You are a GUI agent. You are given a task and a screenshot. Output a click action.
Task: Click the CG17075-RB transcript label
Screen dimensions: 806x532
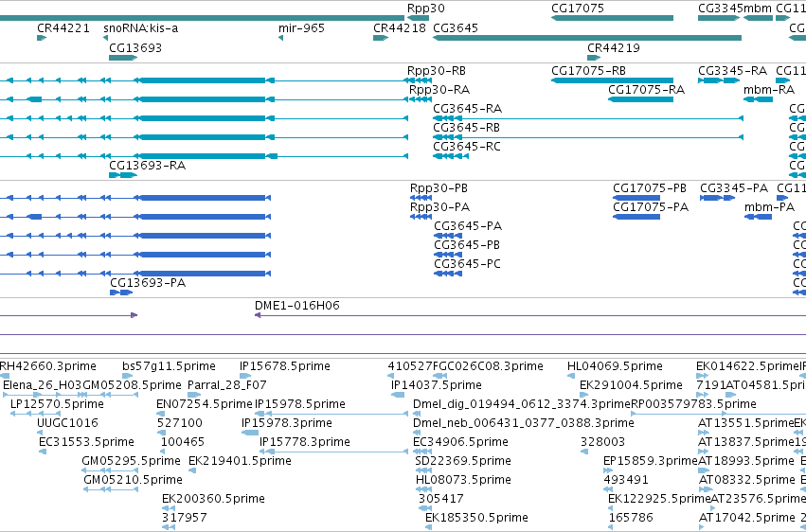click(x=588, y=71)
